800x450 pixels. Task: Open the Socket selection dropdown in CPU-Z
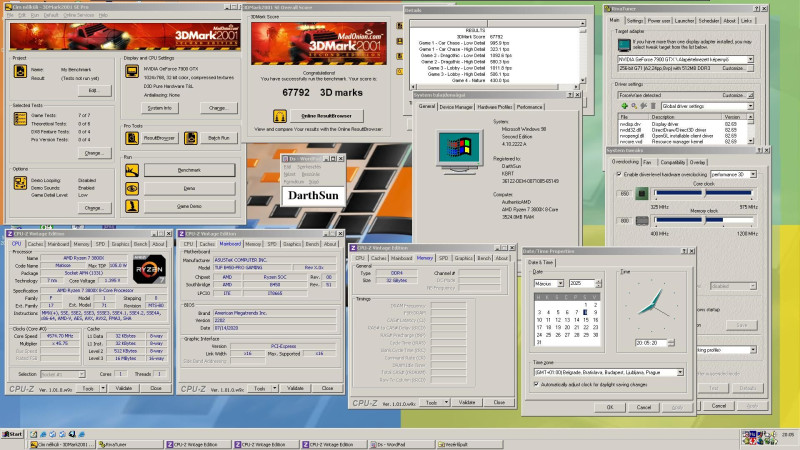pyautogui.click(x=81, y=374)
